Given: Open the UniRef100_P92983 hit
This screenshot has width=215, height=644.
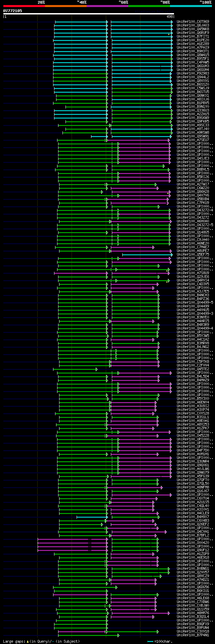Looking at the screenshot, I should [x=193, y=73].
